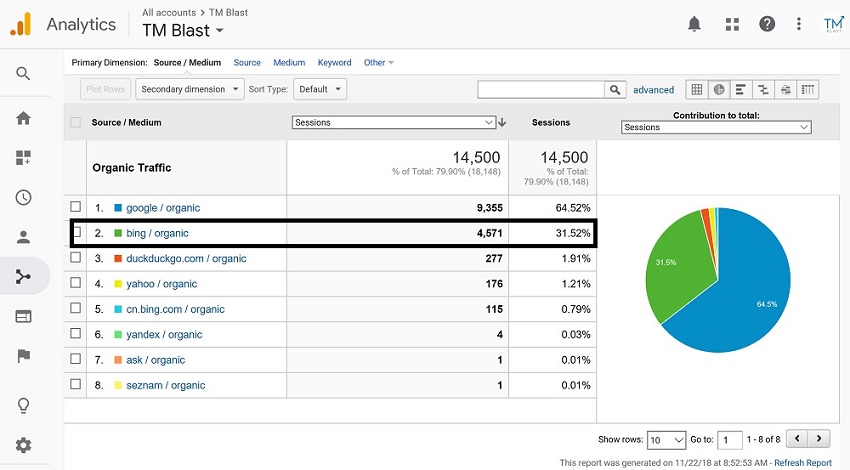Click All accounts breadcrumb

[x=169, y=12]
